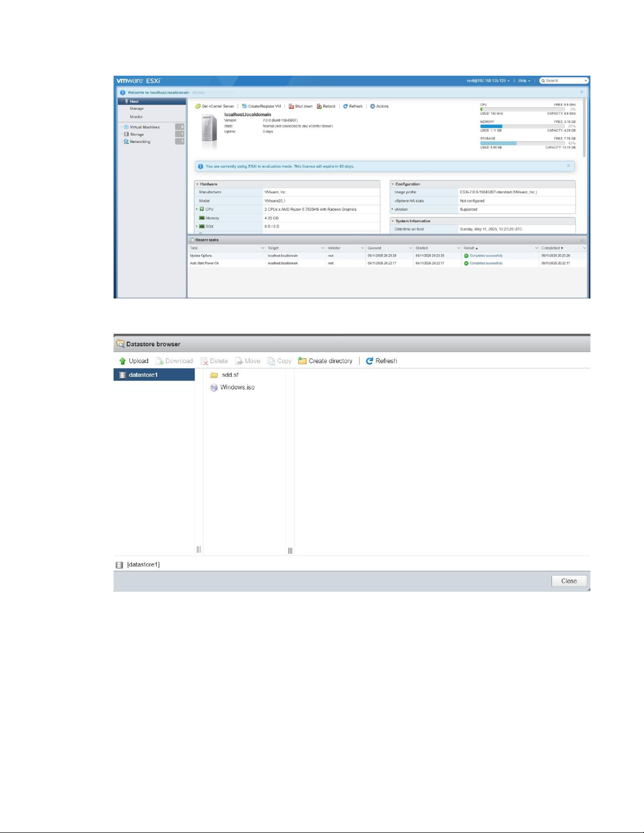The width and height of the screenshot is (644, 833).
Task: Open the root@192.168.135.128 user dropdown
Action: 488,81
